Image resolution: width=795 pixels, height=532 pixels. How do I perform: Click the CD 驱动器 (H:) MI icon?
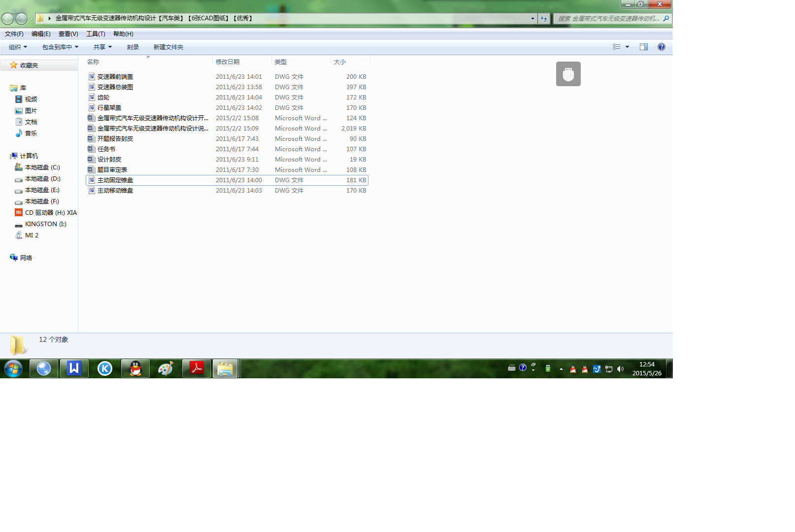tap(19, 212)
